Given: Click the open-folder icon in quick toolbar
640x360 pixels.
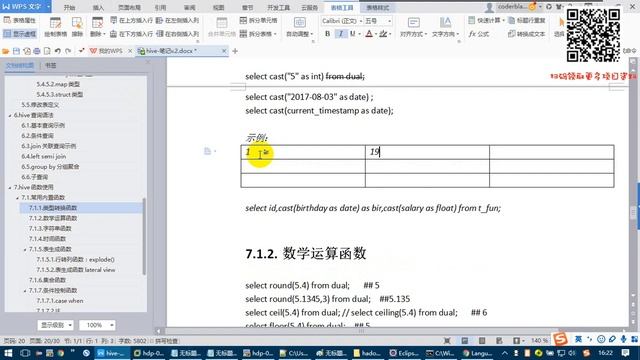Looking at the screenshot, I should pos(6,51).
